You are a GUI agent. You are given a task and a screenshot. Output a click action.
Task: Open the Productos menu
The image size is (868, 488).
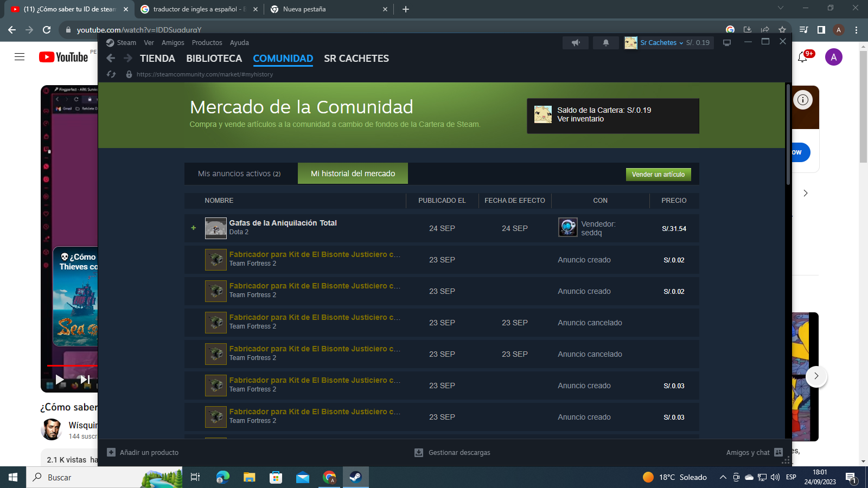[x=207, y=42]
